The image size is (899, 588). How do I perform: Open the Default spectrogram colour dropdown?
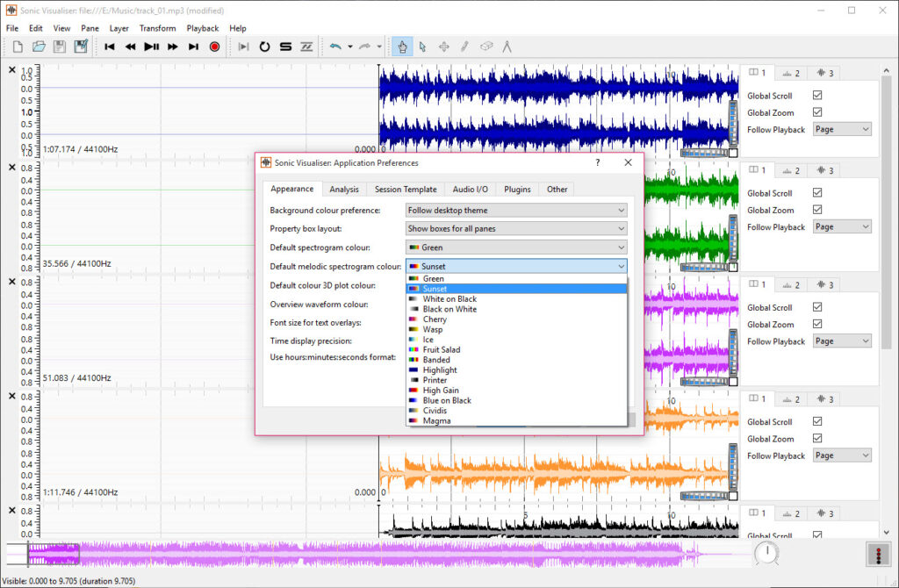[x=516, y=247]
